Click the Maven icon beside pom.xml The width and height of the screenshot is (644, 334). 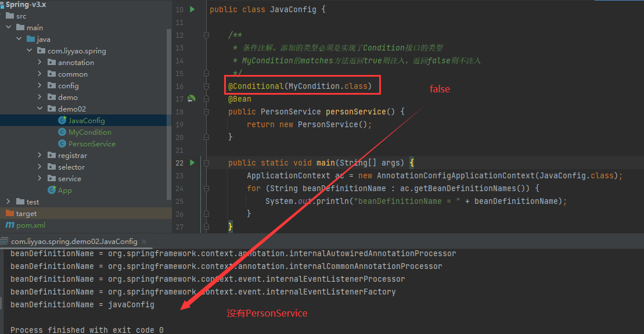[x=10, y=225]
